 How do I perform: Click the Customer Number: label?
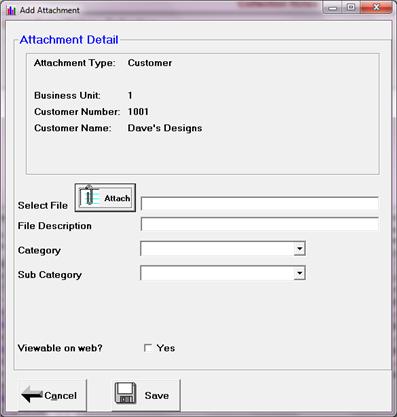click(x=77, y=112)
